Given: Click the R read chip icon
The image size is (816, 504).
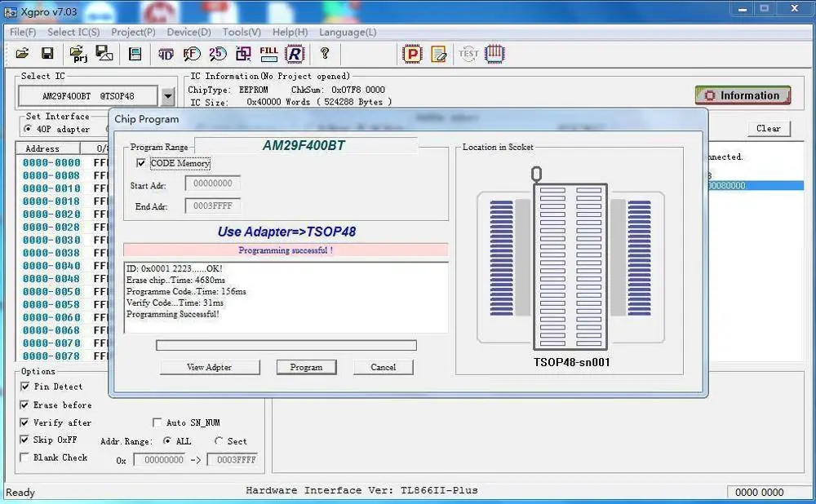Looking at the screenshot, I should (295, 54).
